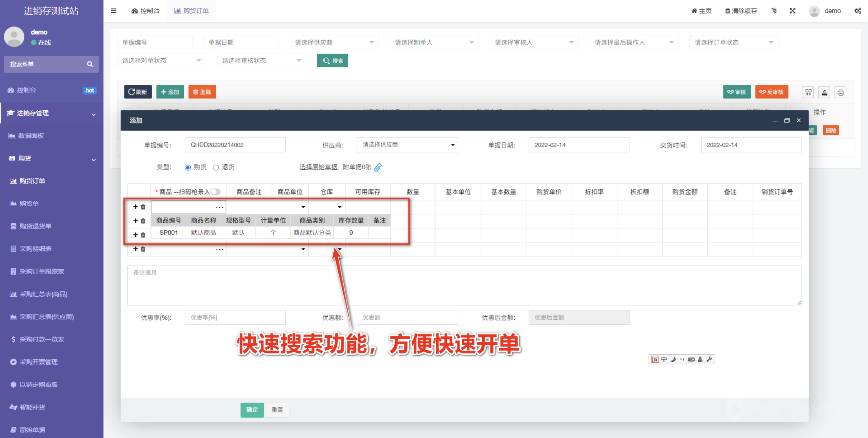
Task: Click the fullscreen toggle icon in header
Action: [792, 11]
